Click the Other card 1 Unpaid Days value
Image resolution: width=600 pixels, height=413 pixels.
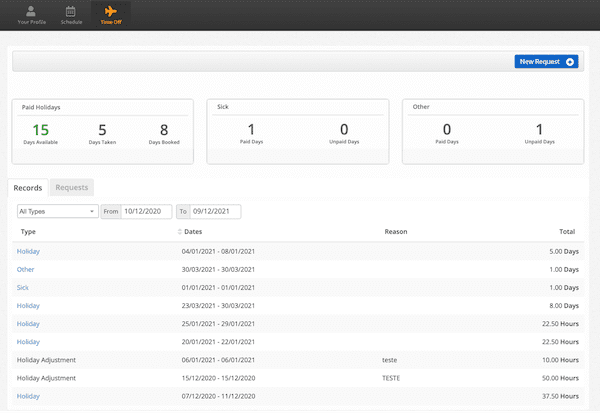539,130
